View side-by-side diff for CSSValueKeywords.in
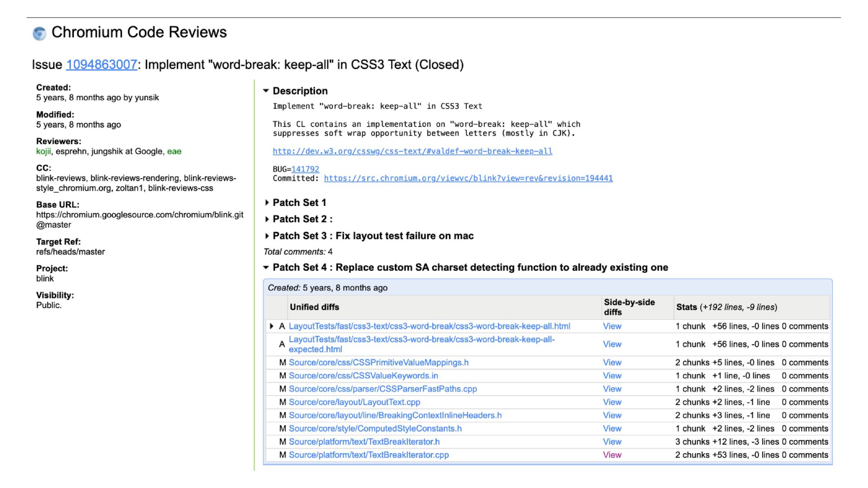Screen dimensions: 868x488 (612, 375)
